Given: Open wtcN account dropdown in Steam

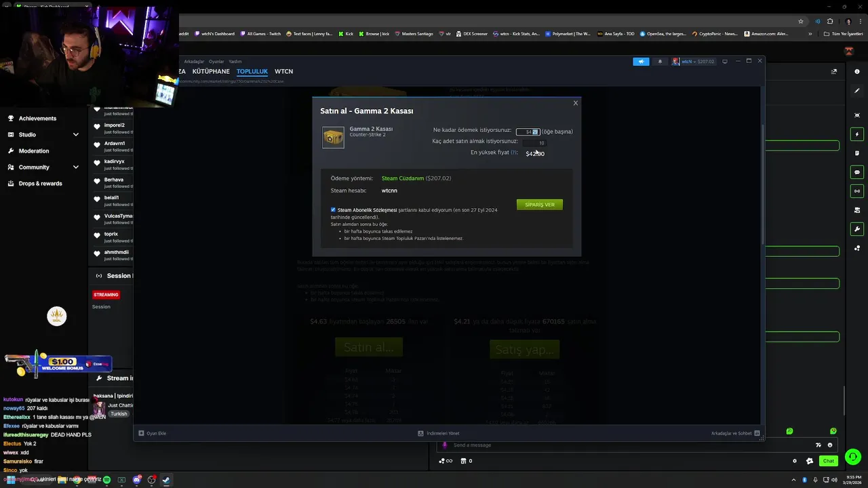Looking at the screenshot, I should tap(693, 62).
